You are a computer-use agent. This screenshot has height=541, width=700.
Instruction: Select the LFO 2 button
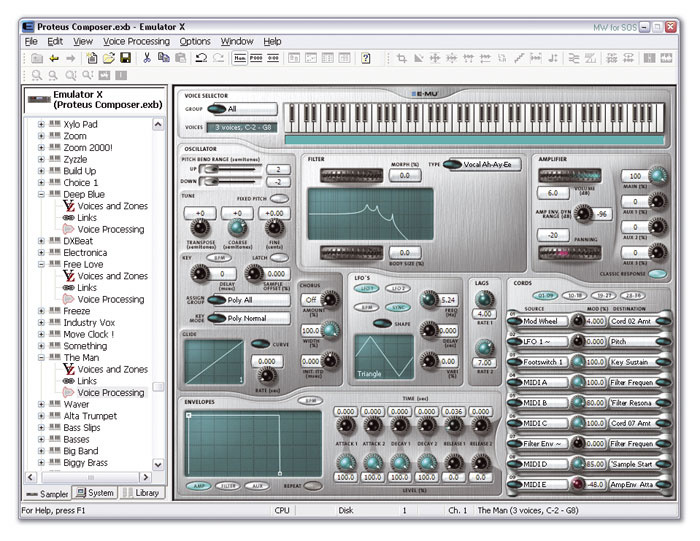point(398,290)
